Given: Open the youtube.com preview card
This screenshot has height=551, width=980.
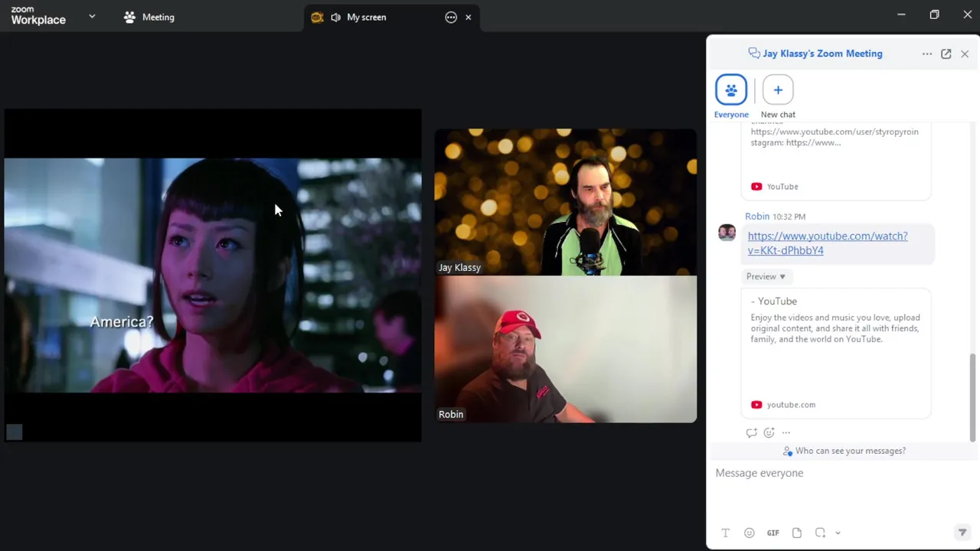Looking at the screenshot, I should tap(836, 353).
